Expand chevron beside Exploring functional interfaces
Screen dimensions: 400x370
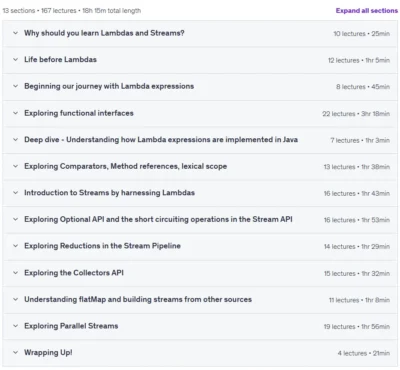coord(15,113)
